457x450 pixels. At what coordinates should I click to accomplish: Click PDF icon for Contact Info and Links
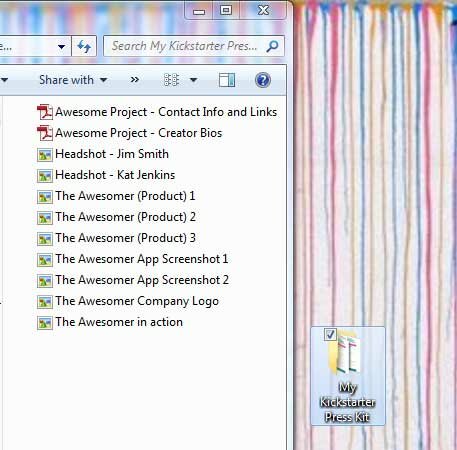tap(45, 112)
